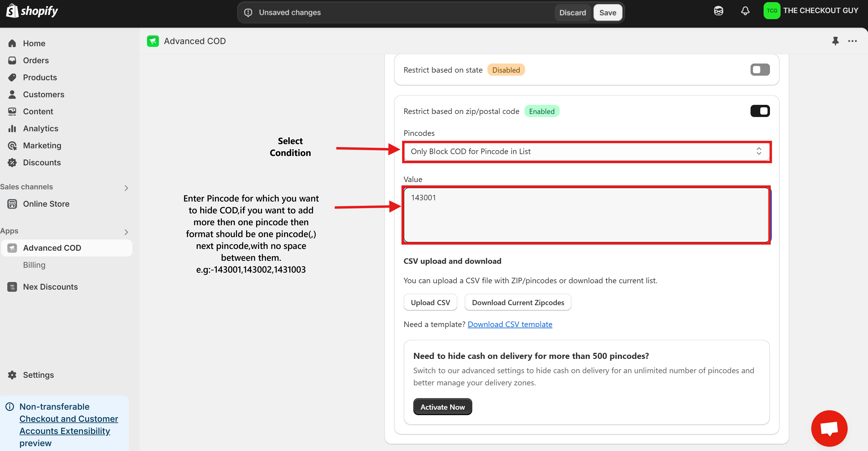Viewport: 868px width, 451px height.
Task: Open the Pincodes condition dropdown
Action: [x=586, y=151]
